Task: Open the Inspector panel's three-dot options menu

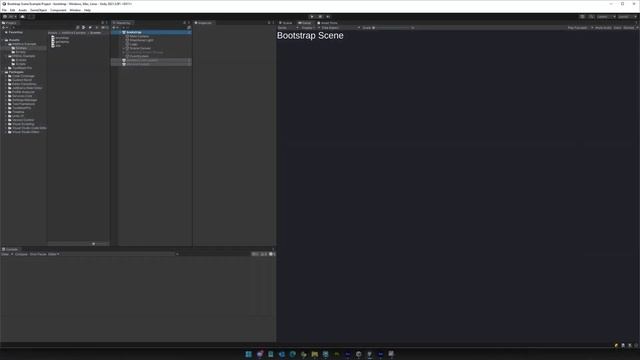Action: (x=273, y=23)
